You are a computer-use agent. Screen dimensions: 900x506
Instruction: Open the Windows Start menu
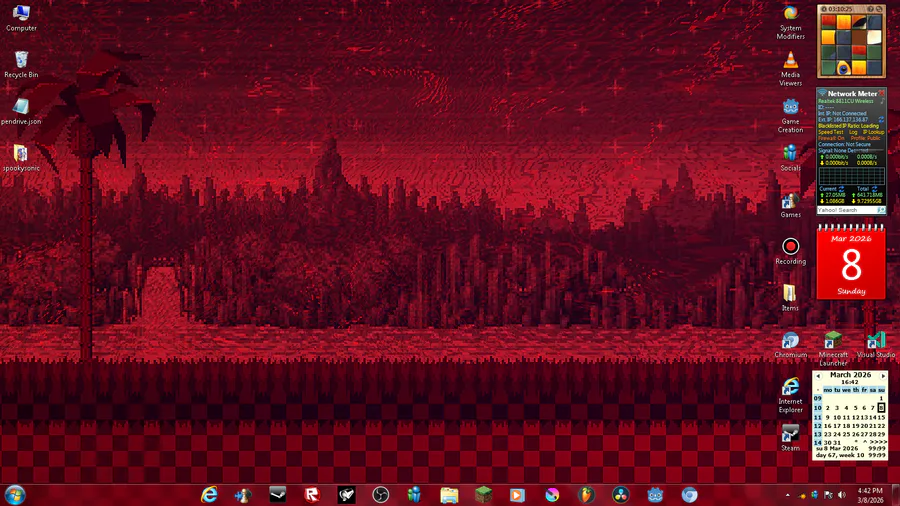coord(14,495)
